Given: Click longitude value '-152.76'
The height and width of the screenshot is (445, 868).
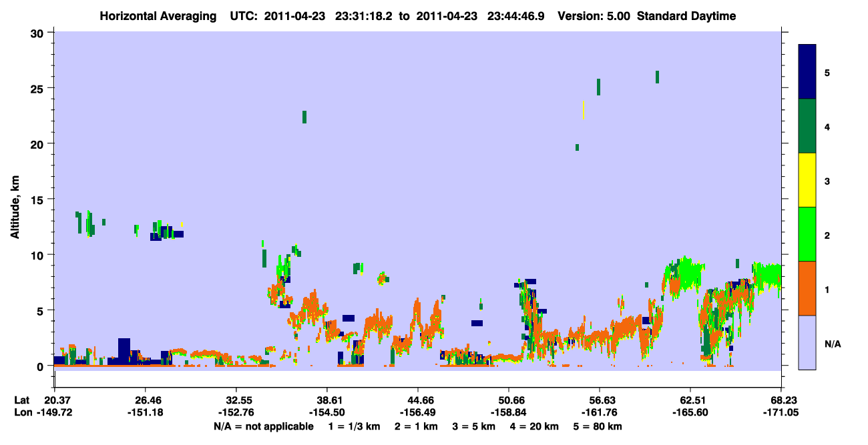Looking at the screenshot, I should click(x=236, y=413).
